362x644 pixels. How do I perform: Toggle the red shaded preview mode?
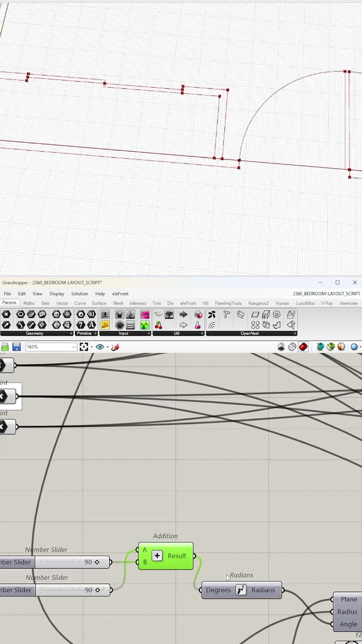303,347
